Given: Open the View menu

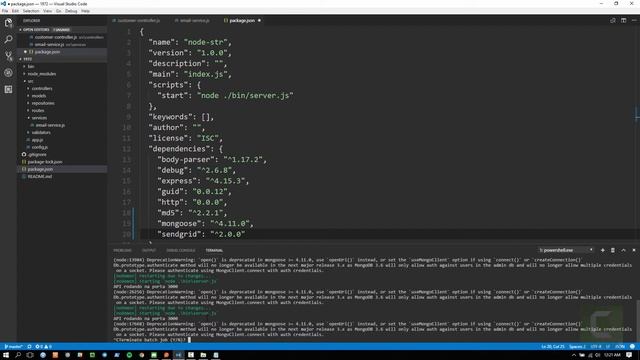Looking at the screenshot, I should (47, 11).
